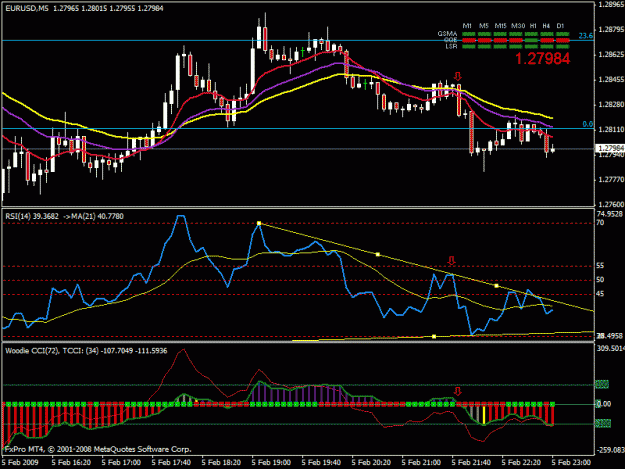The width and height of the screenshot is (625, 469).
Task: Click the large red 1.27984 price display
Action: click(x=542, y=59)
